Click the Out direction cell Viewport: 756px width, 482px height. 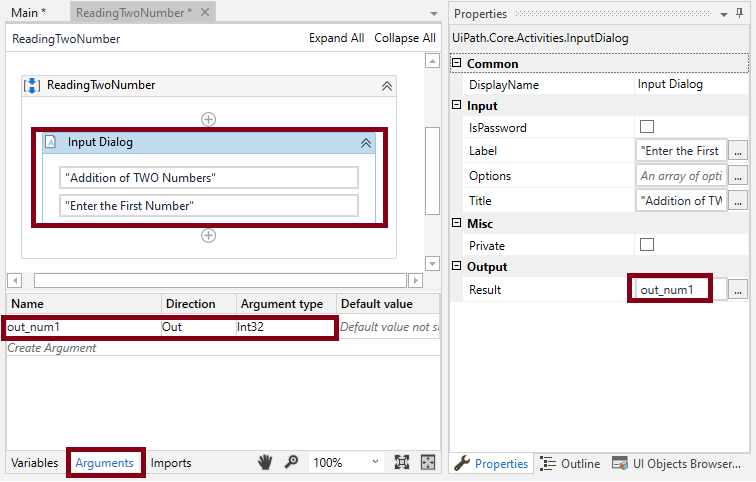199,327
